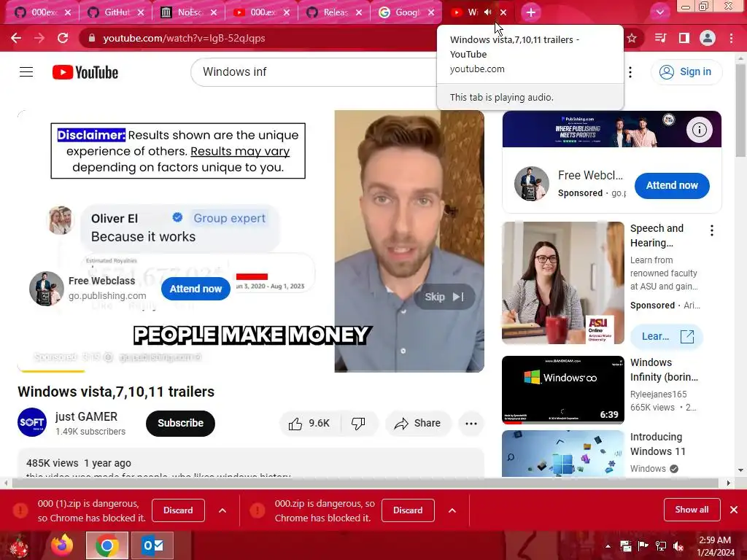The height and width of the screenshot is (560, 747).
Task: Open options for Speech and Hearing ad
Action: 712,231
